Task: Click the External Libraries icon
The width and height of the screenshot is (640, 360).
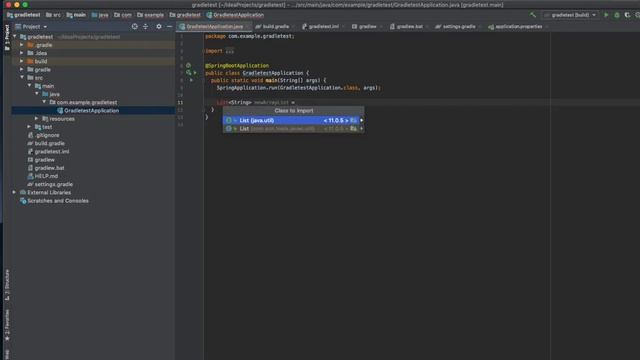Action: click(23, 192)
